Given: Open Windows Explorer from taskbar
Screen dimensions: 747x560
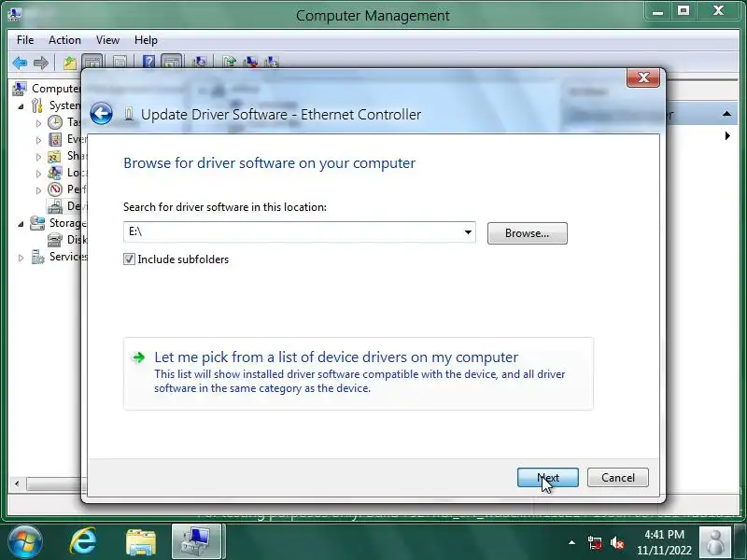Looking at the screenshot, I should coord(141,542).
